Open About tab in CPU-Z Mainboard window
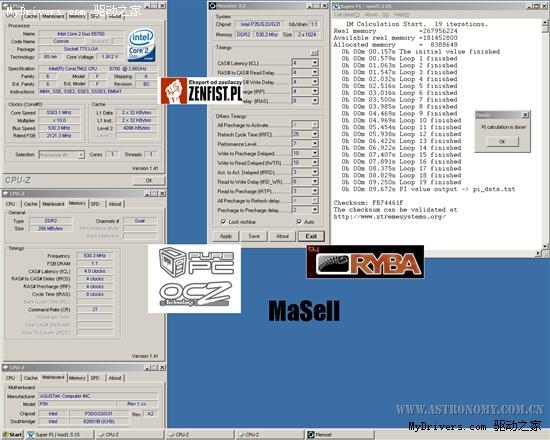550x440 pixels. (x=115, y=378)
